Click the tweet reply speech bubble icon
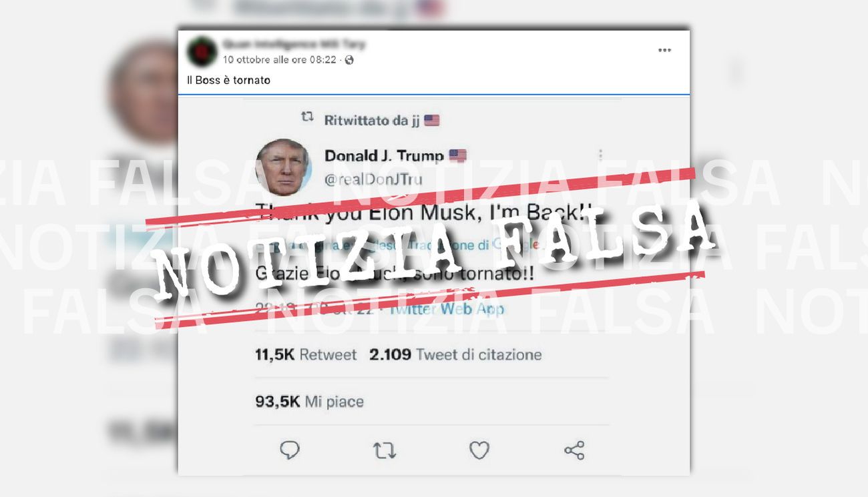The width and height of the screenshot is (868, 497). click(x=289, y=450)
